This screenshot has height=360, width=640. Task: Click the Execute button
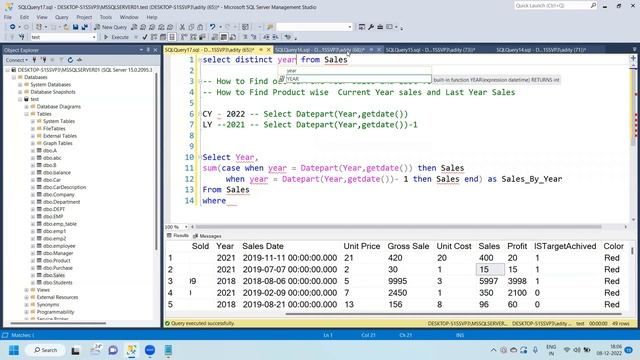point(116,37)
